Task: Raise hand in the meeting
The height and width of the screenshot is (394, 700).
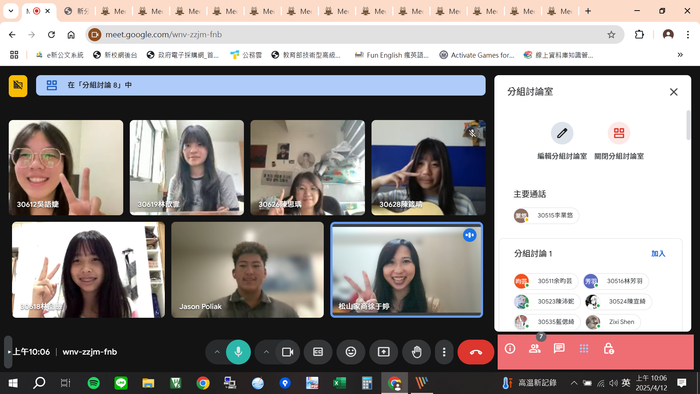Action: click(417, 352)
